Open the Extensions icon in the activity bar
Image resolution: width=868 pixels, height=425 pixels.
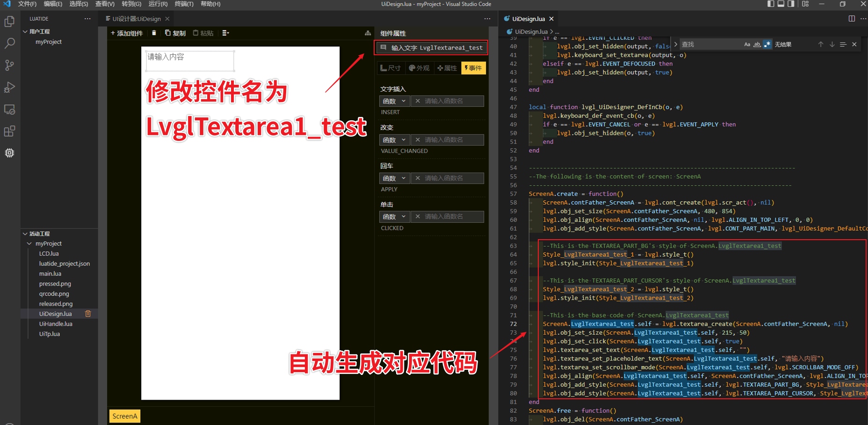[x=9, y=131]
